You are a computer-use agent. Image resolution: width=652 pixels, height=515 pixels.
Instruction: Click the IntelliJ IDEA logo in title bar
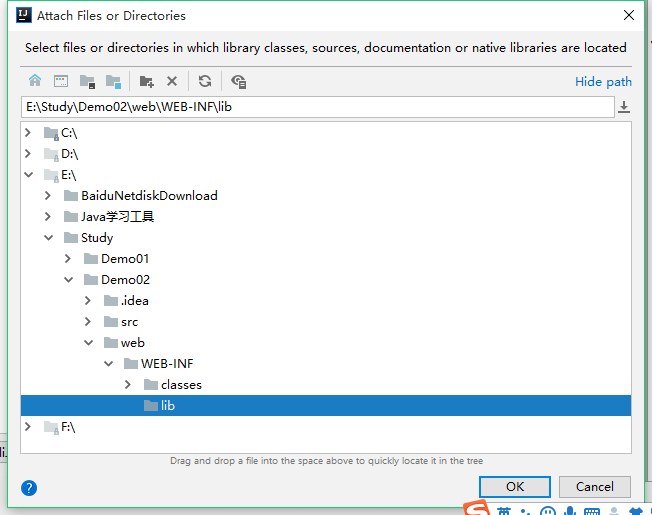click(24, 15)
